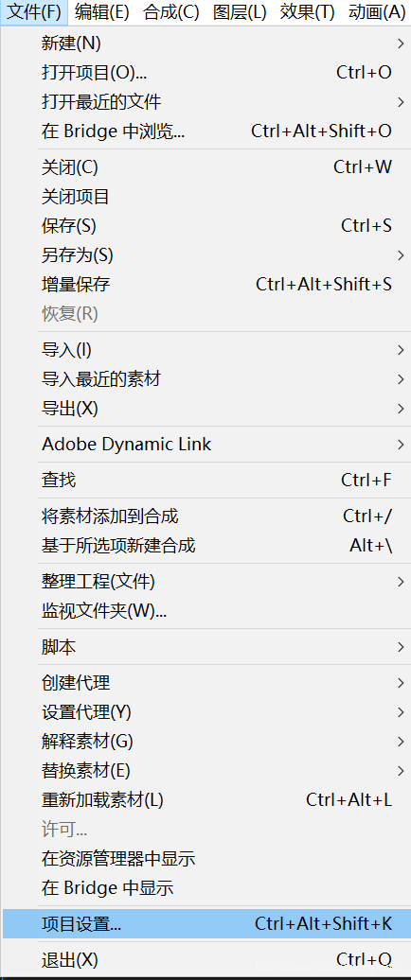Screen dimensions: 411x980
Task: Expand the 新建(N) submenu arrow
Action: pos(401,44)
